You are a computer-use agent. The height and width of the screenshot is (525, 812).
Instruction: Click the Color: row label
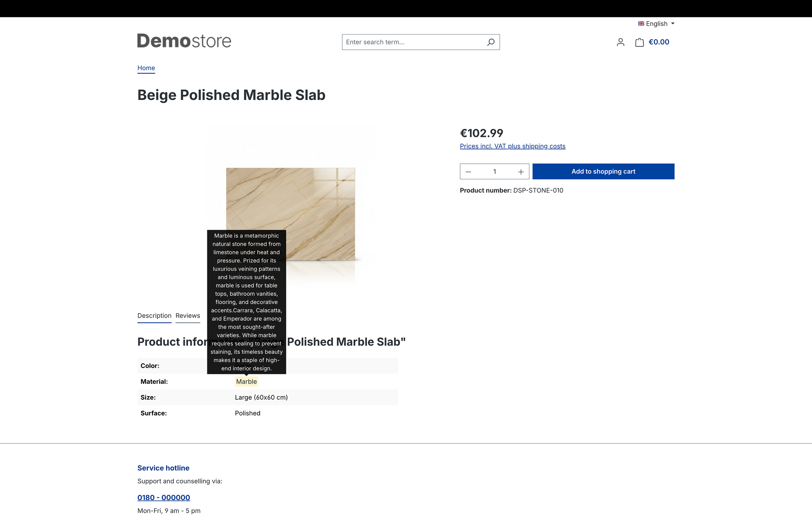[150, 366]
